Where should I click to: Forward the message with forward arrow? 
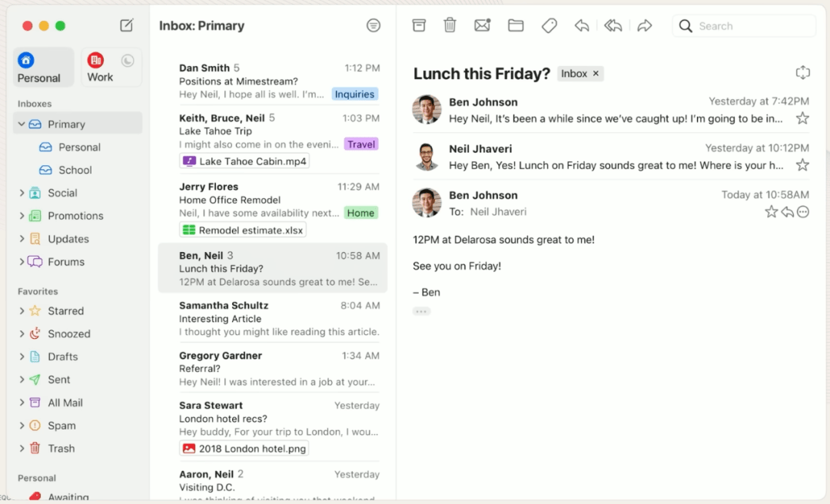[x=644, y=25]
